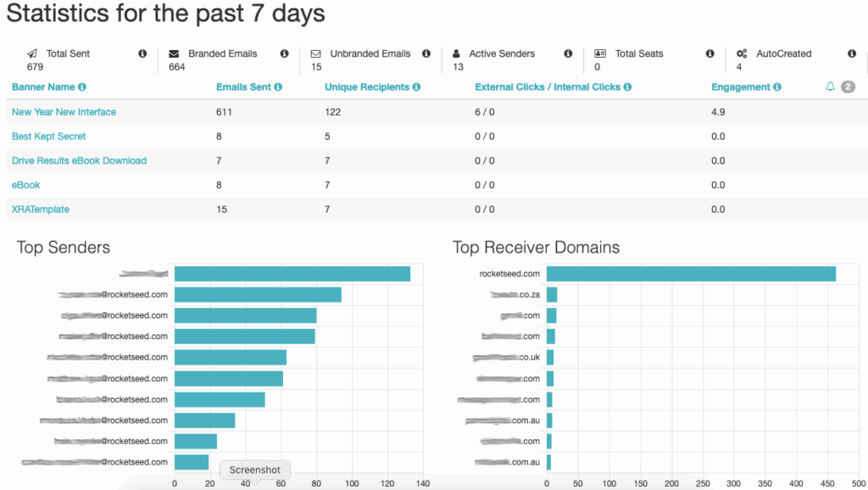Click the info icon next to Engagement header
The width and height of the screenshot is (868, 490).
click(777, 86)
